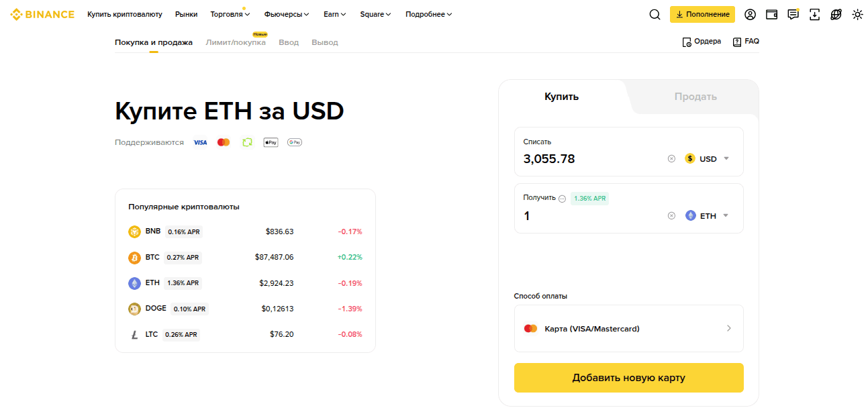Click DOGE change -1.39%

pyautogui.click(x=349, y=309)
